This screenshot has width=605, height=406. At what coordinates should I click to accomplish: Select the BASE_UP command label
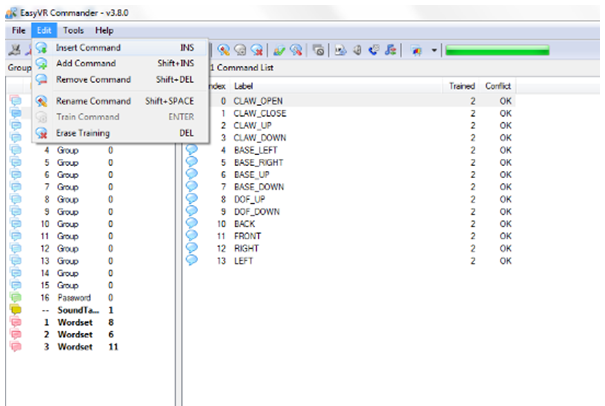(x=252, y=175)
